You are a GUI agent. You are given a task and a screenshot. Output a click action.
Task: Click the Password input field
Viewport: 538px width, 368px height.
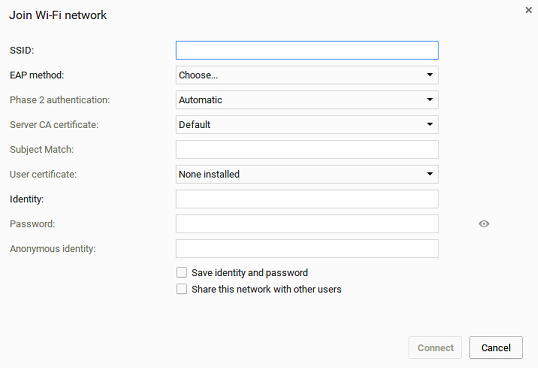(307, 224)
